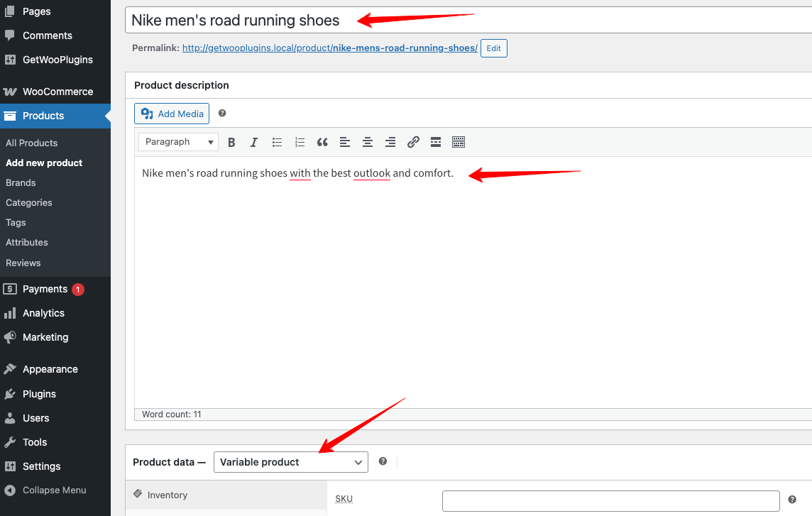Apply blockquote formatting

322,142
